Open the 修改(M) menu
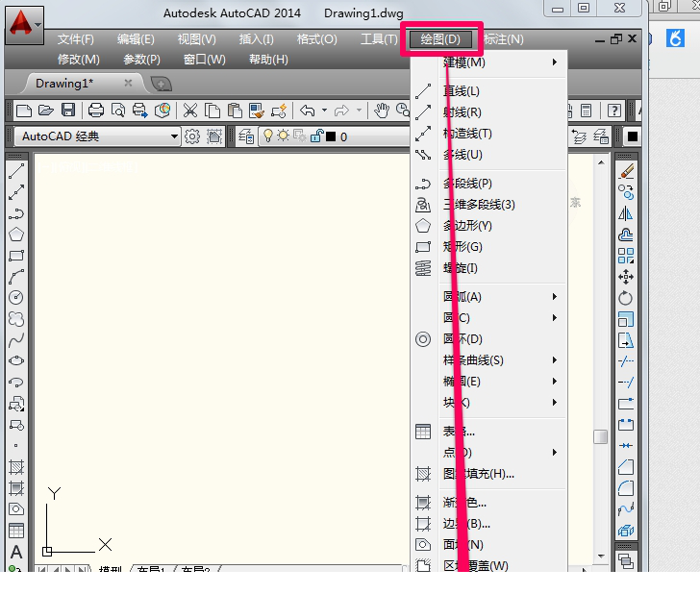700x594 pixels. [x=79, y=60]
